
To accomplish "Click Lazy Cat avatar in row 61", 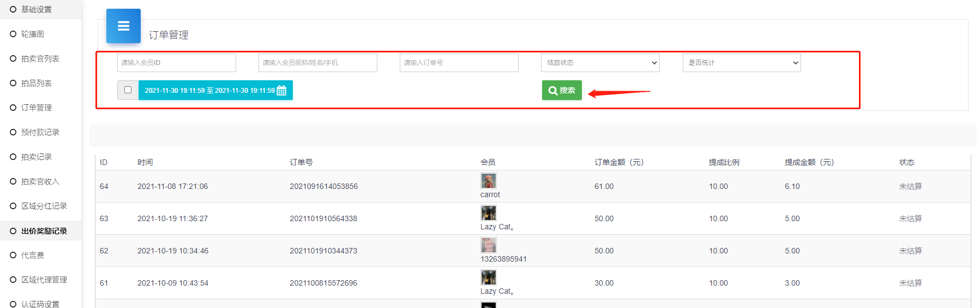I will (488, 277).
